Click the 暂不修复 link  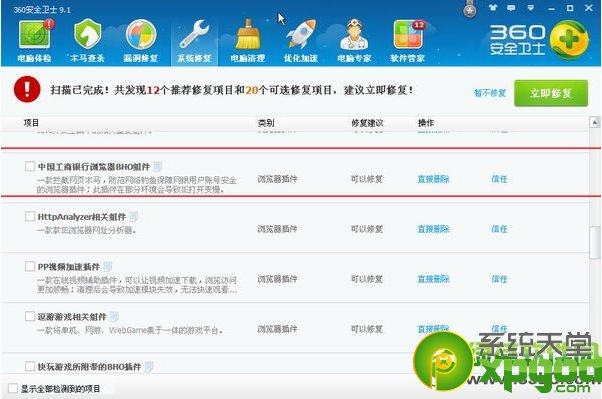click(490, 93)
